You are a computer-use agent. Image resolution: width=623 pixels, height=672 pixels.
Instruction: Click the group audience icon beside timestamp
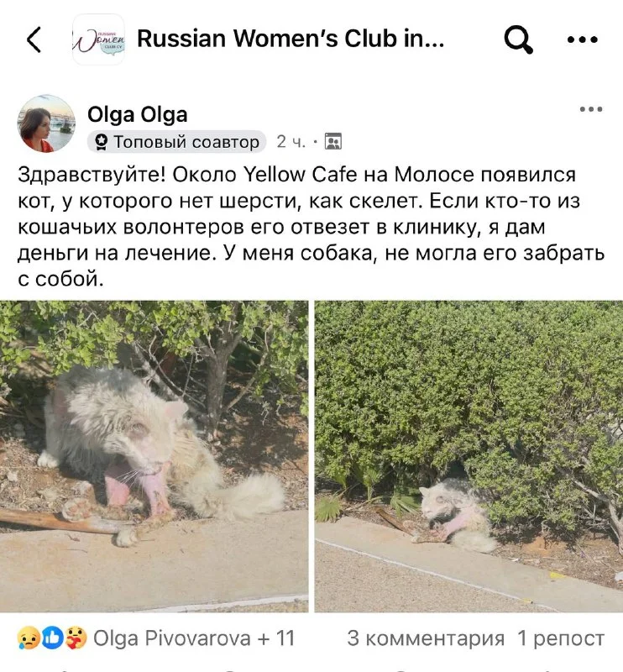click(x=333, y=141)
